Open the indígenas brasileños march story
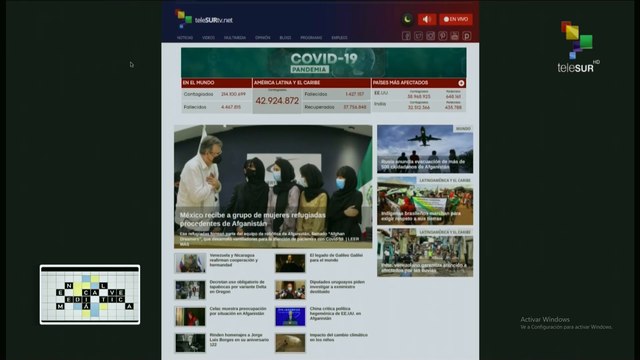640x360 pixels. (x=425, y=201)
